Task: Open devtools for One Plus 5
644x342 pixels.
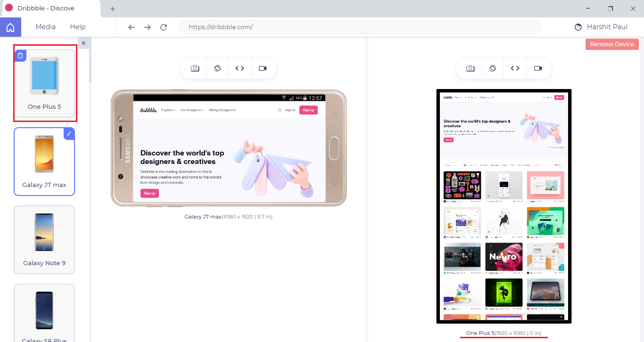Action: coord(515,68)
